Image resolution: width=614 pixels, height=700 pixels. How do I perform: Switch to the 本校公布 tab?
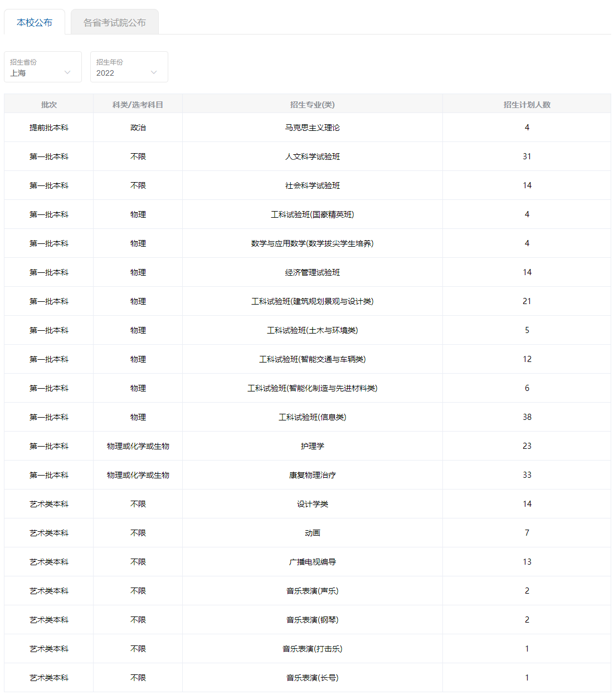click(x=35, y=22)
